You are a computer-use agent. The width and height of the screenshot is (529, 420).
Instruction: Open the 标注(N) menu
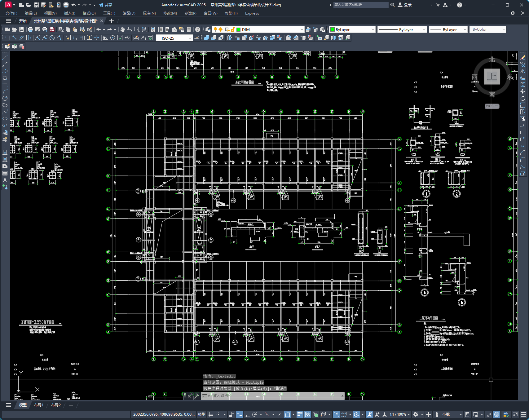(149, 13)
